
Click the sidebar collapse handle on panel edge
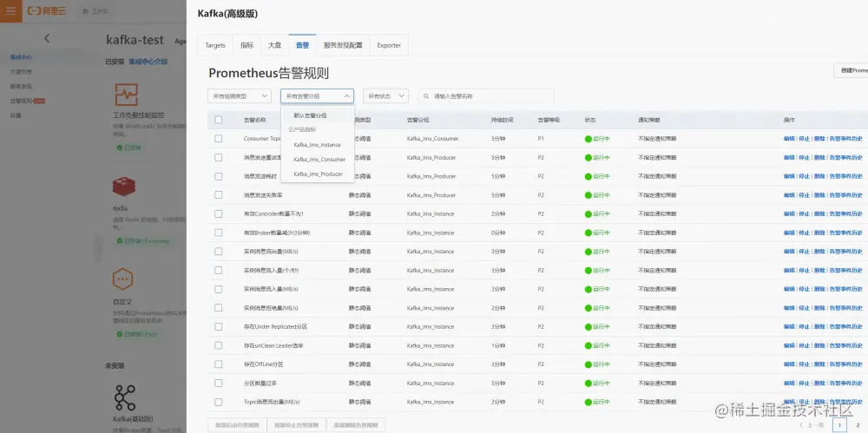point(99,248)
